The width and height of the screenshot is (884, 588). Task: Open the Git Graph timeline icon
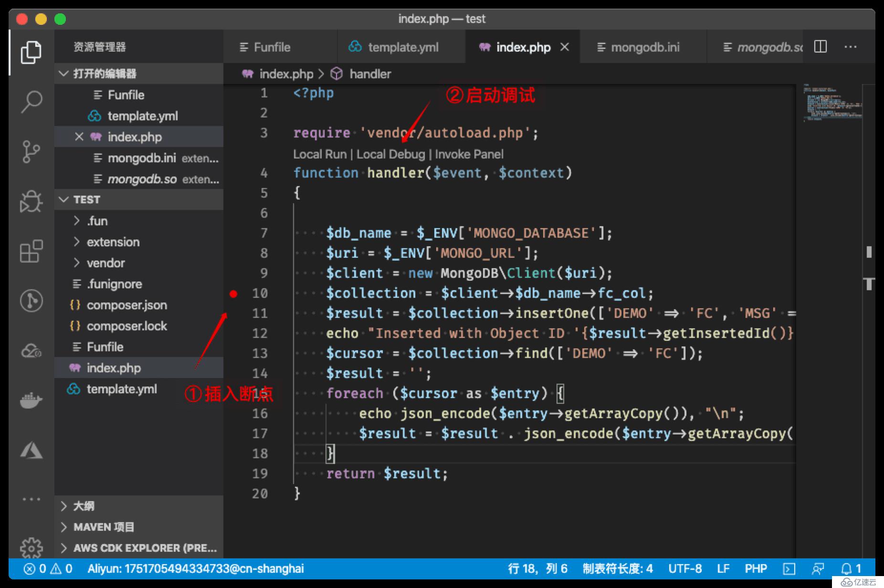31,301
